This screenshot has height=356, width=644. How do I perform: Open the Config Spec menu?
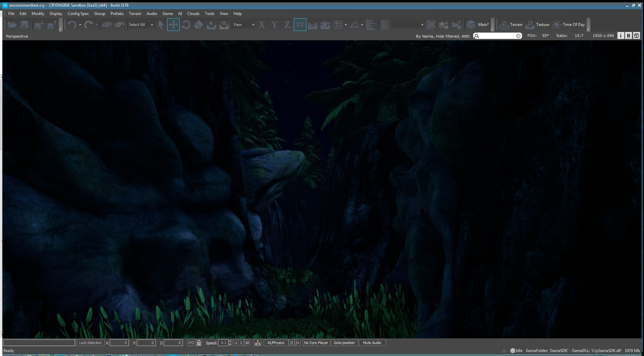[x=78, y=14]
